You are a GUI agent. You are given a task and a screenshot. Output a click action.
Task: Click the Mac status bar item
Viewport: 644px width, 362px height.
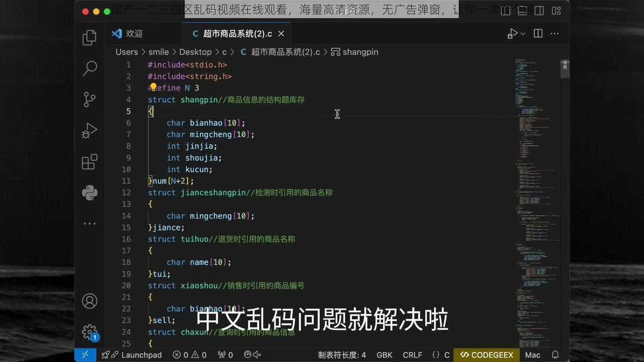click(x=533, y=355)
